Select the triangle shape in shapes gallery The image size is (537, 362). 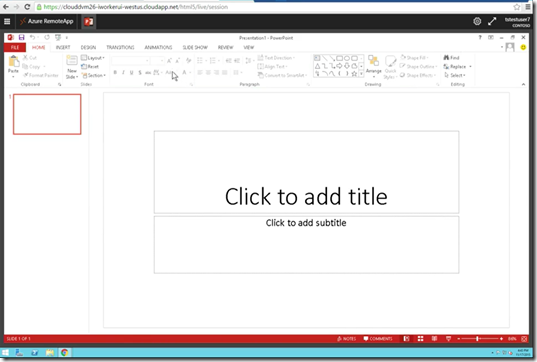point(317,66)
